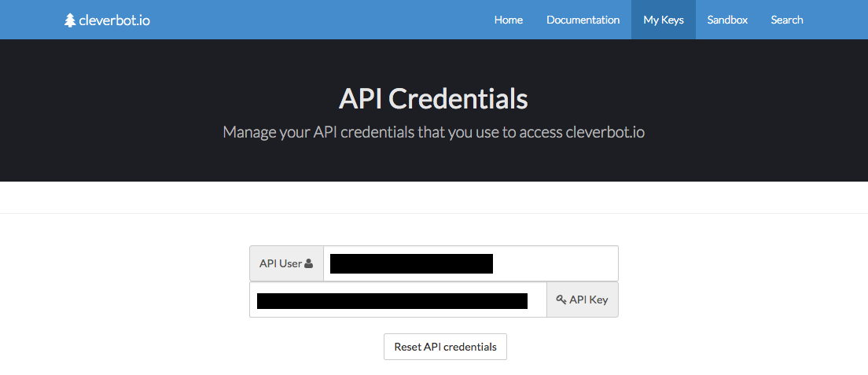Select the blacked-out API User value
Screen dimensions: 868x375
tap(411, 263)
